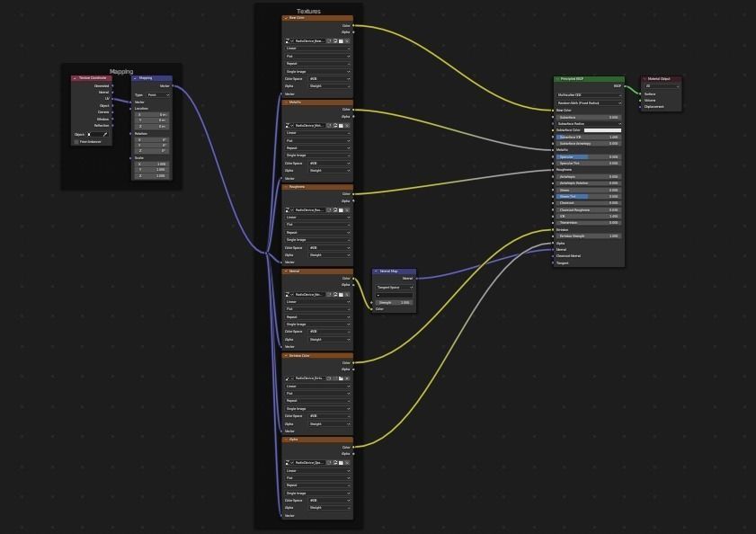This screenshot has width=756, height=534.
Task: Click the Emission Strength slider in Principled BSDF
Action: 588,236
